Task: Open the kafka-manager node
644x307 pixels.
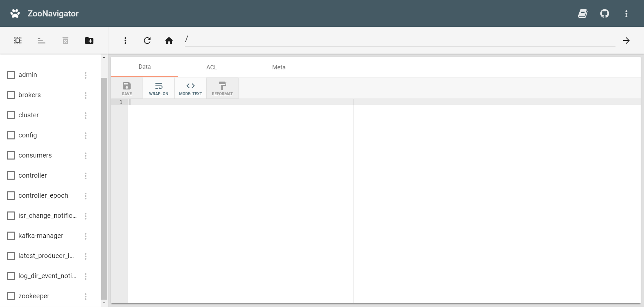Action: 41,236
